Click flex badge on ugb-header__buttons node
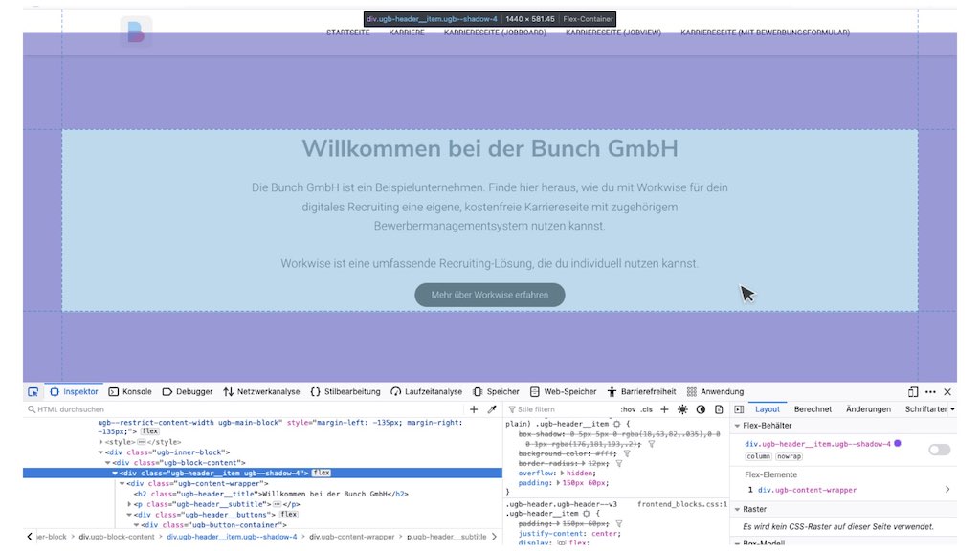This screenshot has height=551, width=980. pyautogui.click(x=289, y=514)
